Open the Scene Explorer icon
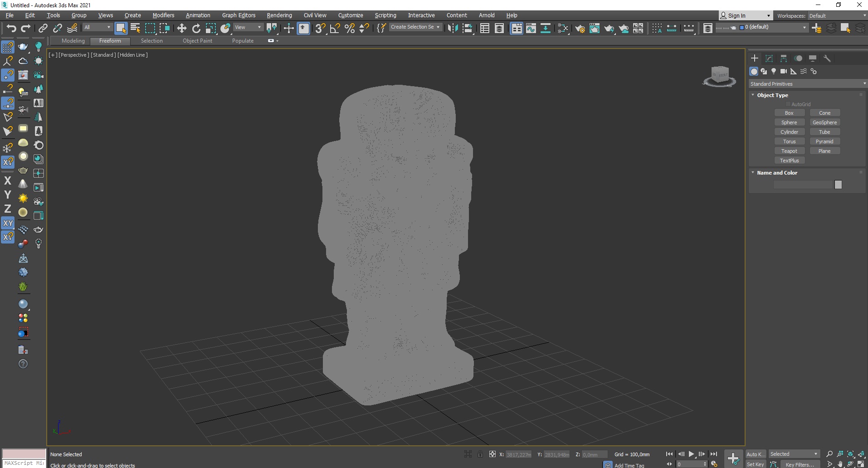 pos(485,28)
